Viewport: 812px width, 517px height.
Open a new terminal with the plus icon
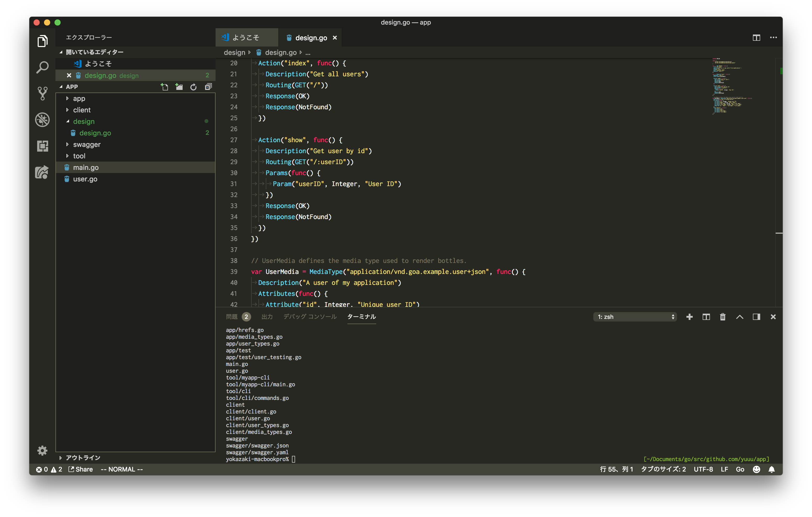point(689,317)
